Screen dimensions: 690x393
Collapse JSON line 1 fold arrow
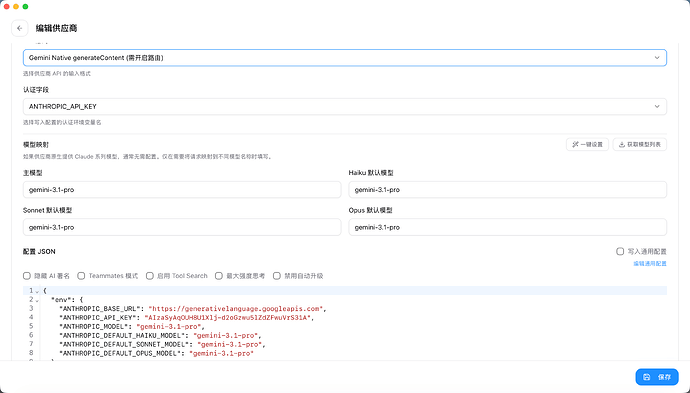(x=37, y=291)
